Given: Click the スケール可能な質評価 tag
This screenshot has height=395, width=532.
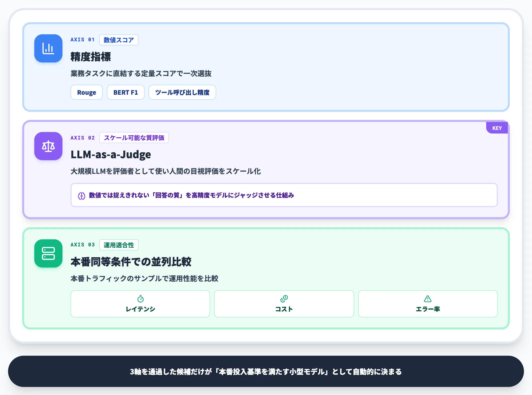Looking at the screenshot, I should coord(134,138).
